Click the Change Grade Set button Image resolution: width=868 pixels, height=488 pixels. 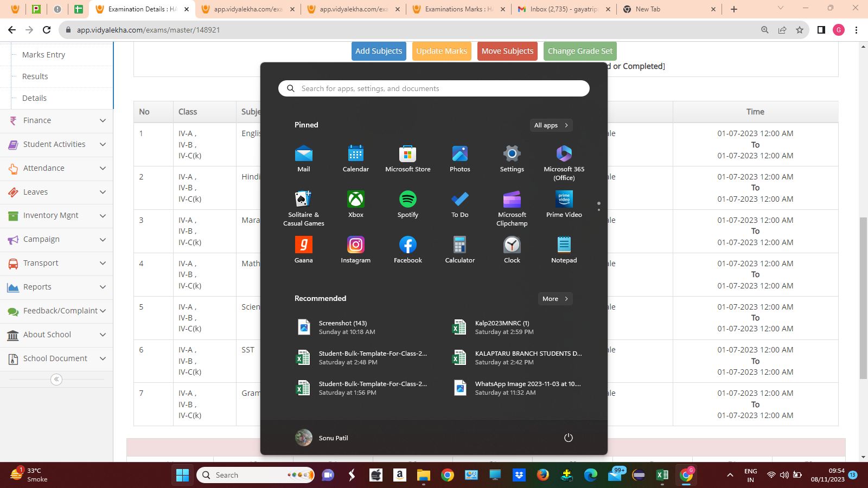click(x=580, y=51)
